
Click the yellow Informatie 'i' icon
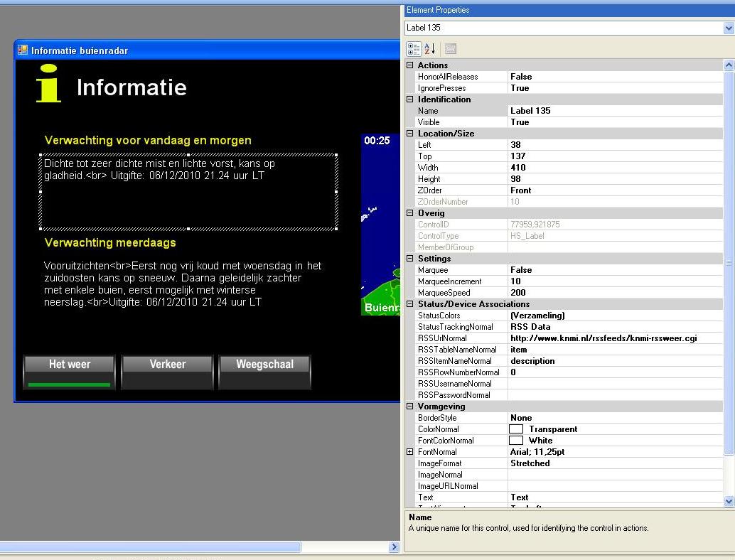point(49,83)
